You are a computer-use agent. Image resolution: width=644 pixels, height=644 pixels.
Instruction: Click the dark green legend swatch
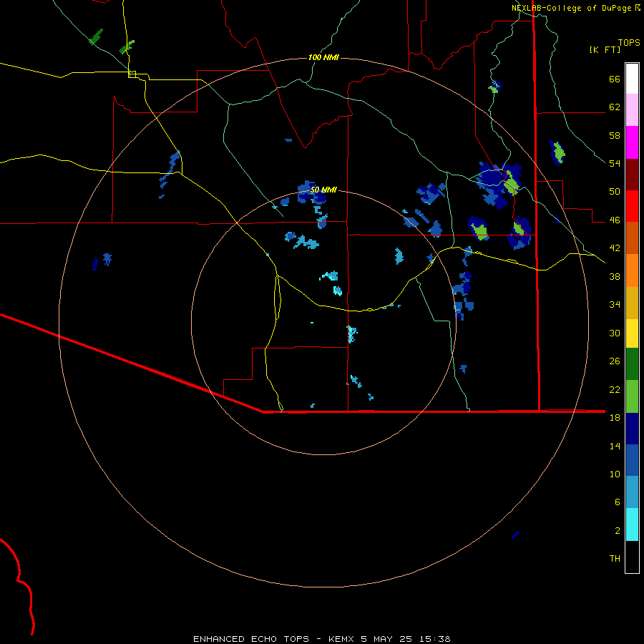click(632, 364)
